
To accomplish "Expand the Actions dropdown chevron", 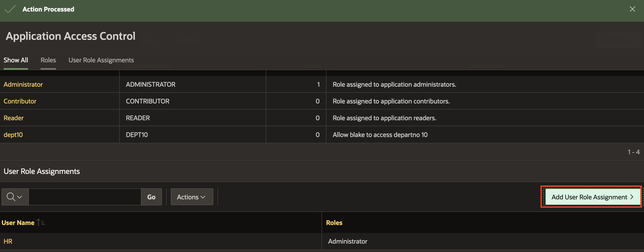I will pos(203,197).
